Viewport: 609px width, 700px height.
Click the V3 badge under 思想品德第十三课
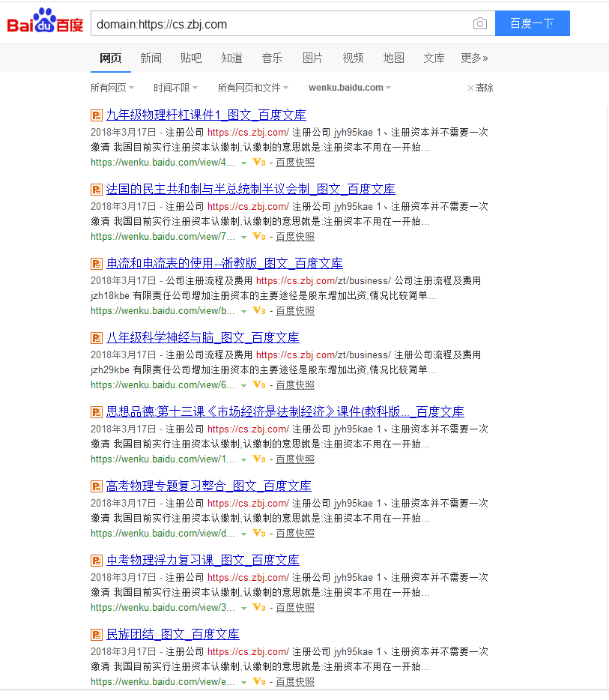tap(259, 459)
